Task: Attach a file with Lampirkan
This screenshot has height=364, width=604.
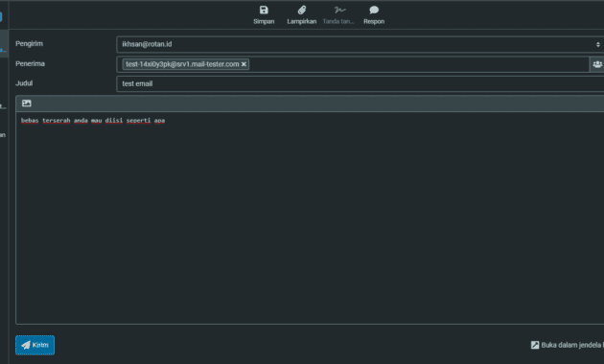Action: click(302, 15)
